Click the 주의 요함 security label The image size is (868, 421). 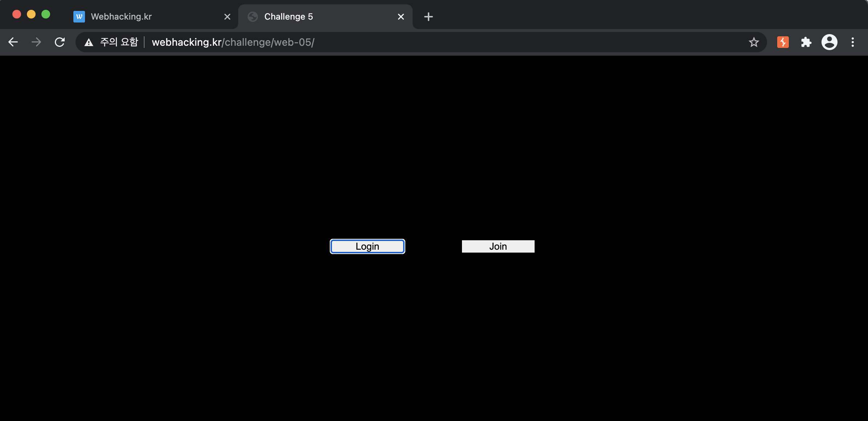click(x=119, y=42)
